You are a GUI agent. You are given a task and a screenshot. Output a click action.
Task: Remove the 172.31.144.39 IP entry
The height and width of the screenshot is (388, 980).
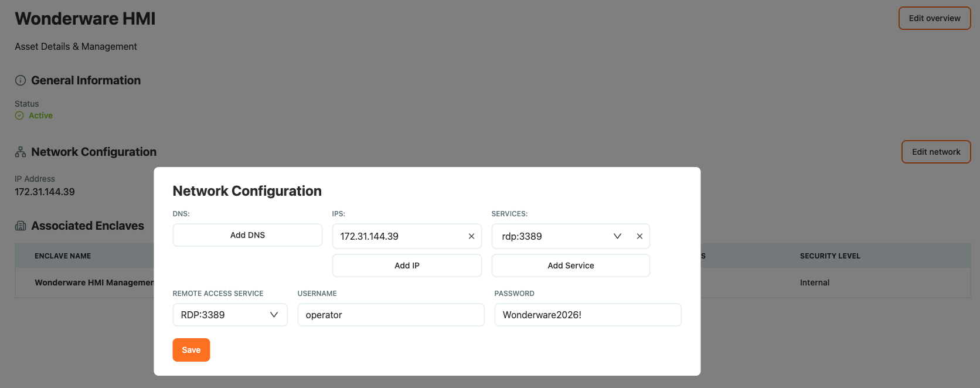(x=471, y=236)
